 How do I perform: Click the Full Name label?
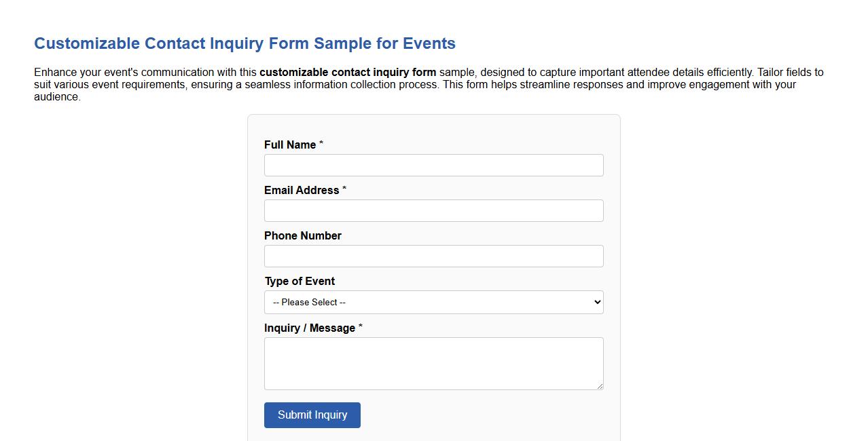[288, 145]
